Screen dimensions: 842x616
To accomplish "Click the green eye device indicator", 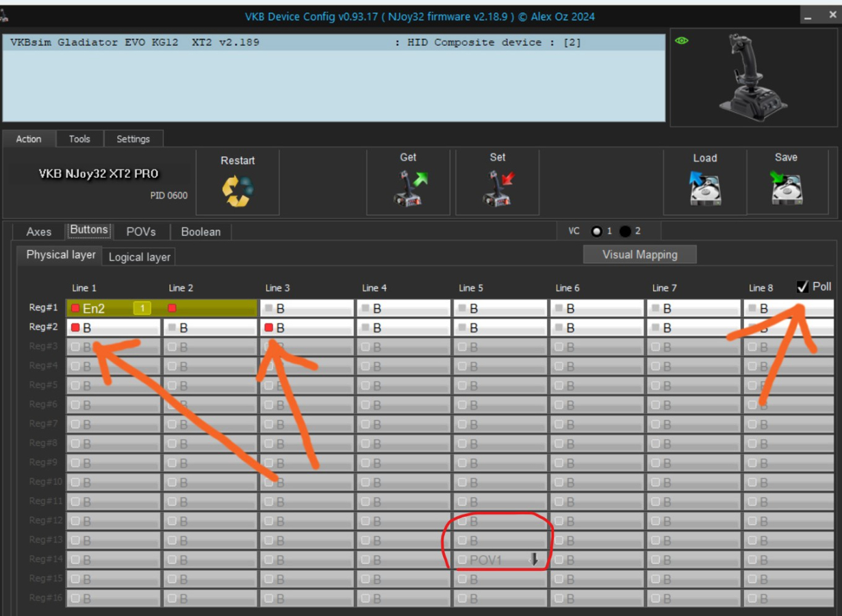I will click(682, 40).
